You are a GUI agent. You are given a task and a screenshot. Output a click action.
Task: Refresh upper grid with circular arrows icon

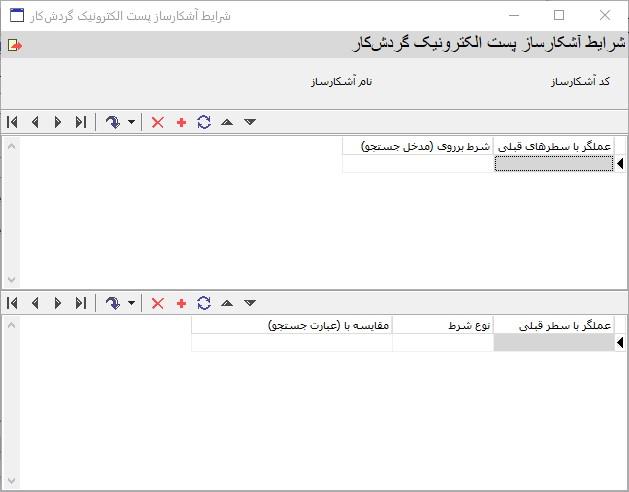(x=204, y=122)
